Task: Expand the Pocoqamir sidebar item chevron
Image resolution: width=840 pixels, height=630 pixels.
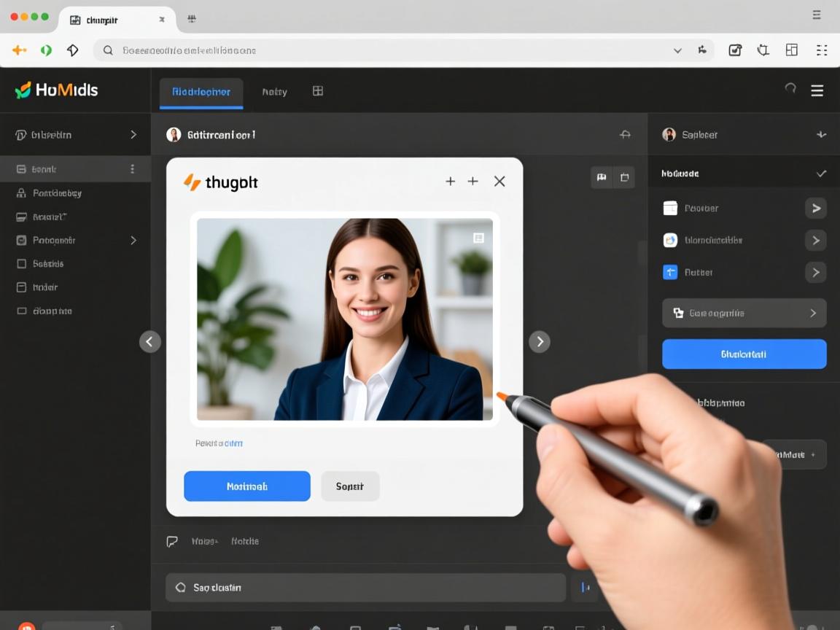Action: 133,240
